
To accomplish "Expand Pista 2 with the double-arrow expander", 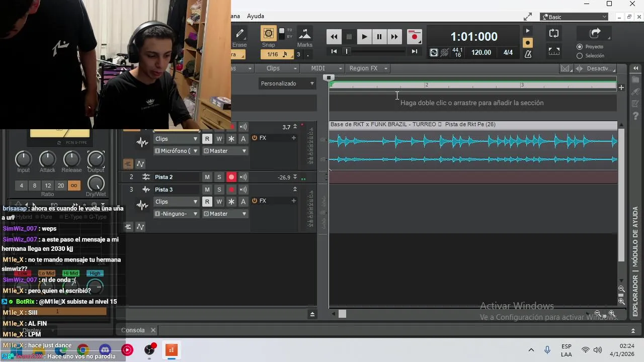I will [295, 177].
